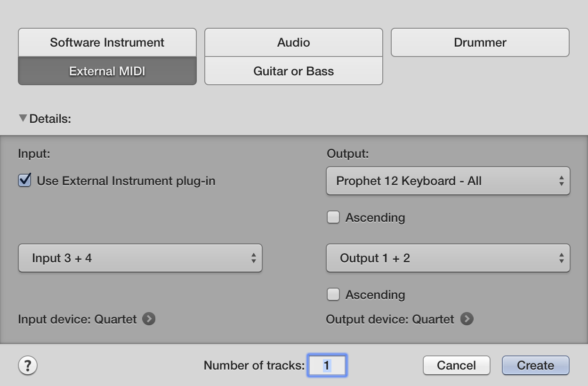Select the External MIDI track type
588x386 pixels.
pos(107,71)
